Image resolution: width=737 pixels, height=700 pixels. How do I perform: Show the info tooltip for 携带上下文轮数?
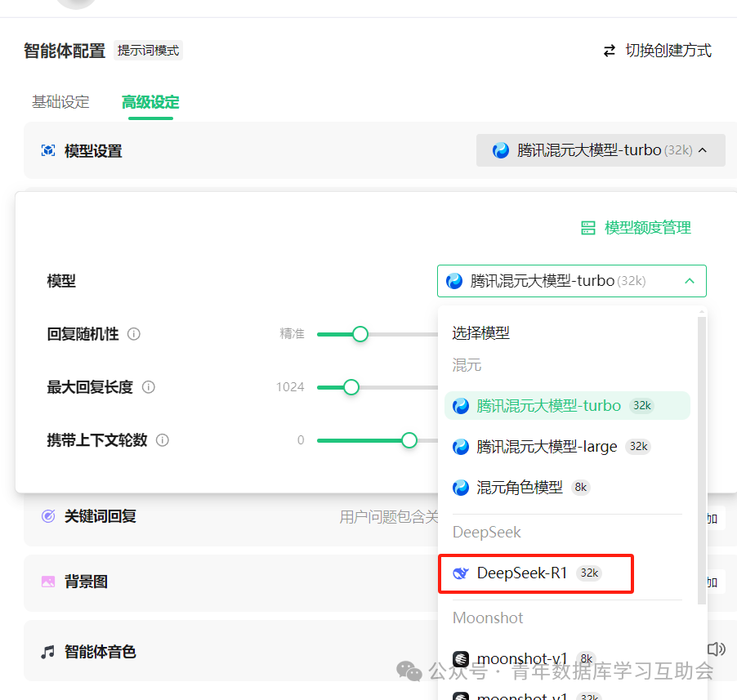(x=163, y=440)
